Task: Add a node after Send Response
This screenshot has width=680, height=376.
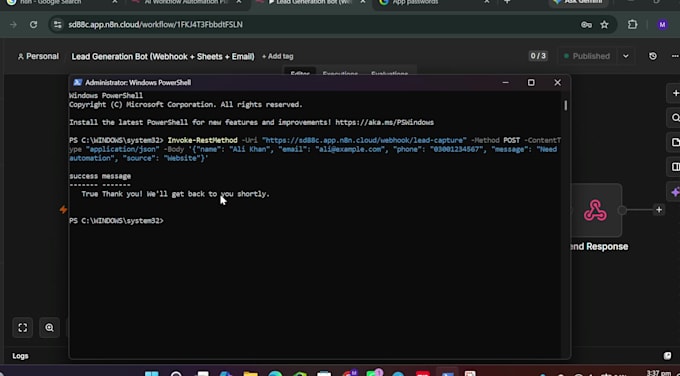Action: coord(659,210)
